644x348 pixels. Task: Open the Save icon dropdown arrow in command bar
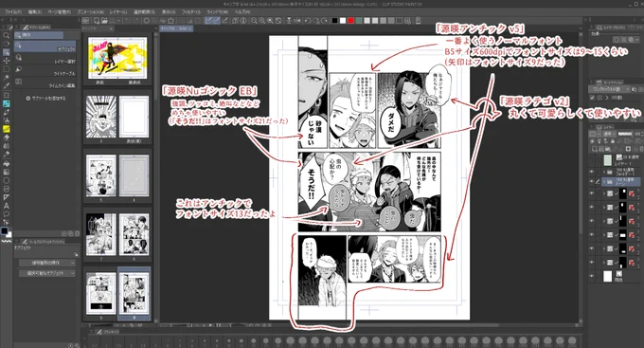coord(119,21)
